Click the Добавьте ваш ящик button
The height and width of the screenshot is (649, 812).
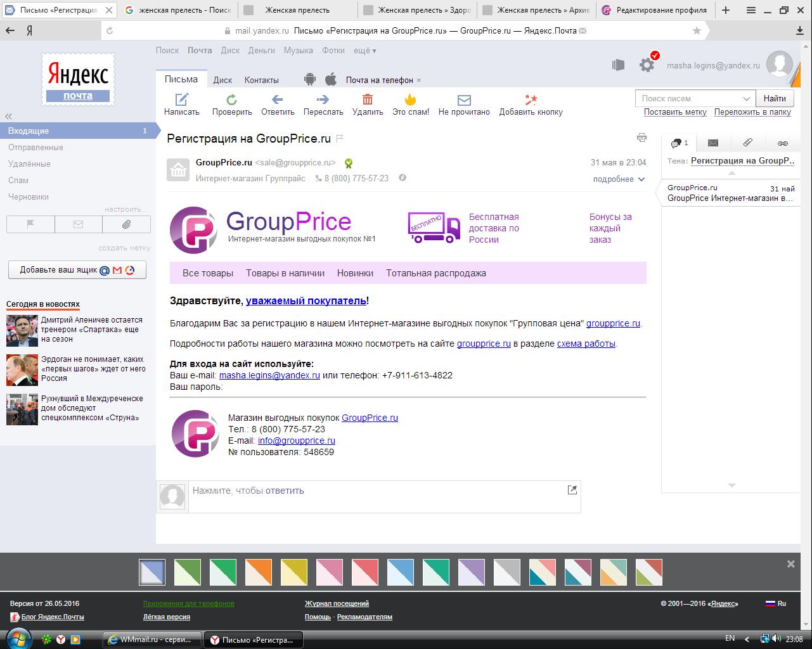pyautogui.click(x=77, y=269)
